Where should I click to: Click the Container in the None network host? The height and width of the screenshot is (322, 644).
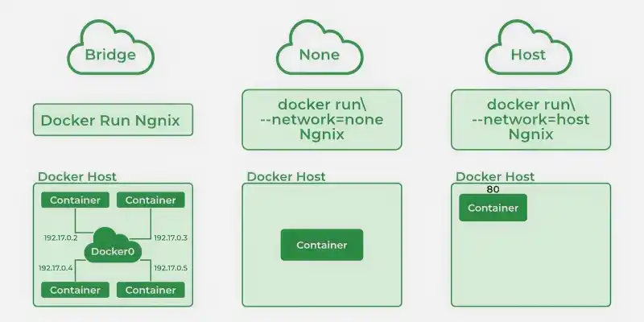[x=322, y=245]
